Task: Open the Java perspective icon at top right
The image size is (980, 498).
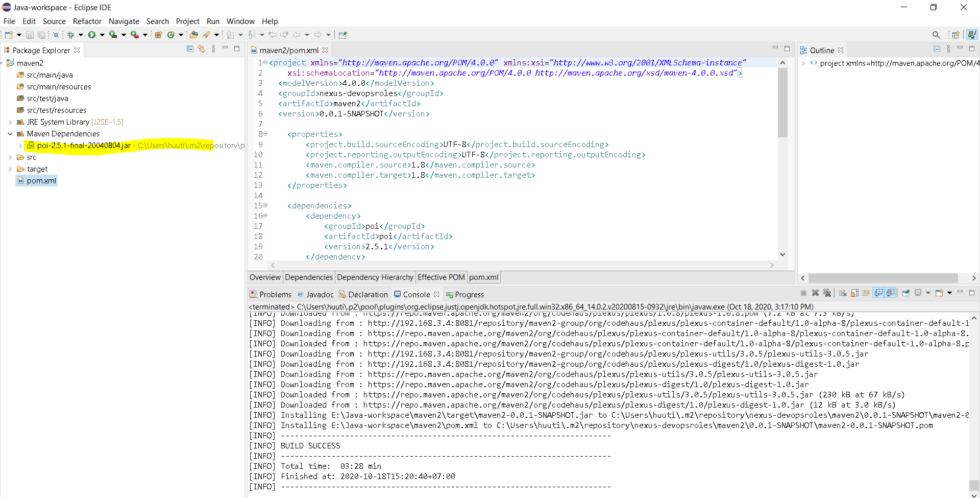Action: (972, 34)
